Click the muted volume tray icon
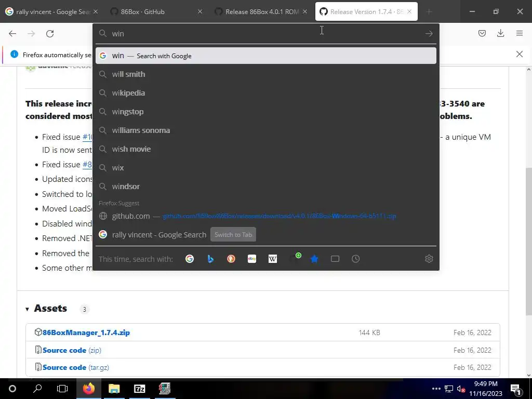 click(x=461, y=389)
